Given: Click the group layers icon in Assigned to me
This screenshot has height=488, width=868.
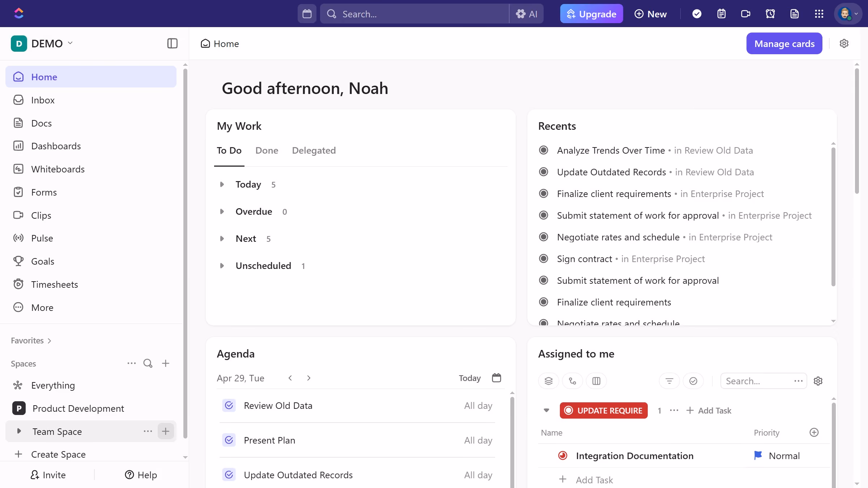Looking at the screenshot, I should click(x=549, y=381).
